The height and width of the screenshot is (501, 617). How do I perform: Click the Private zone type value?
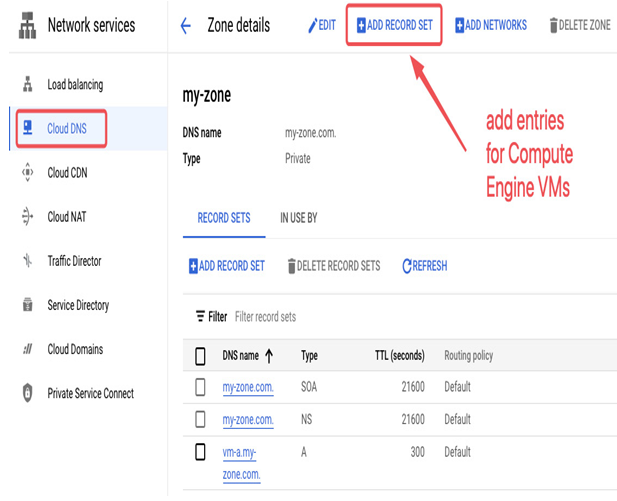(x=297, y=159)
